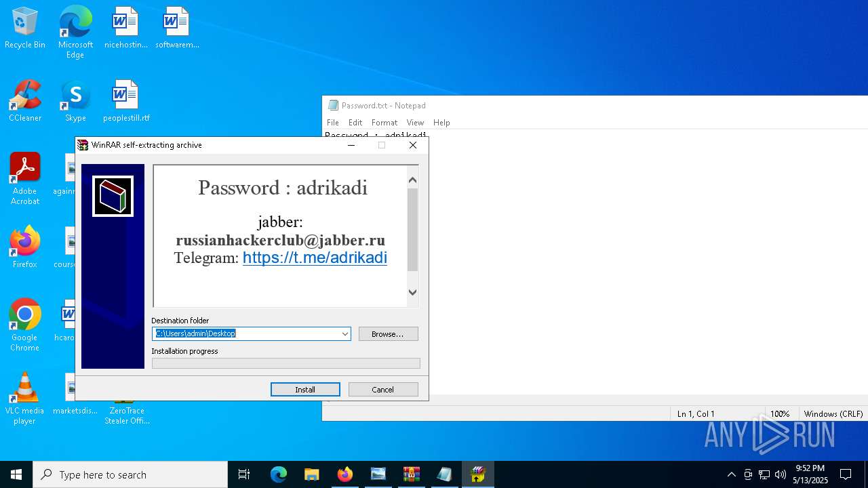Screen dimensions: 868x488
Task: Expand the Destination folder dropdown
Action: (344, 333)
